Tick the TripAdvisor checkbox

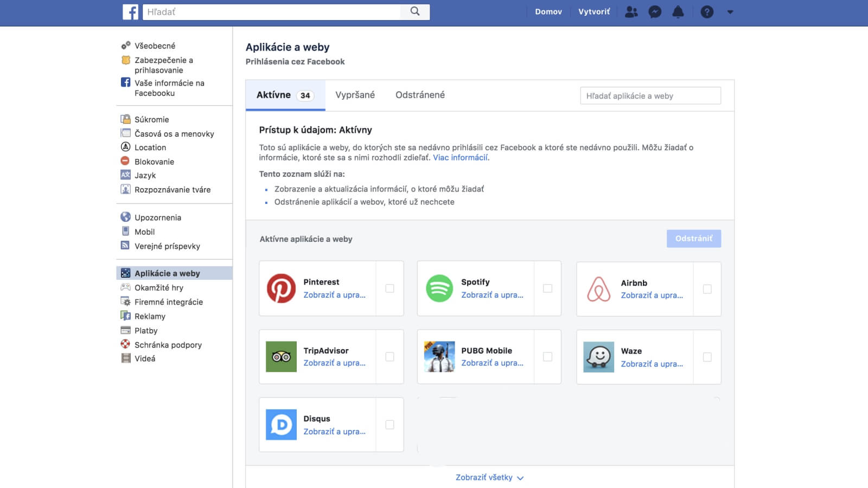tap(390, 357)
